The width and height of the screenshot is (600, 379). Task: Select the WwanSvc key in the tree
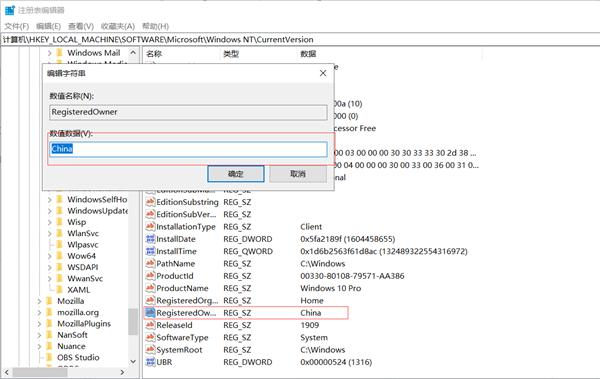click(x=85, y=279)
